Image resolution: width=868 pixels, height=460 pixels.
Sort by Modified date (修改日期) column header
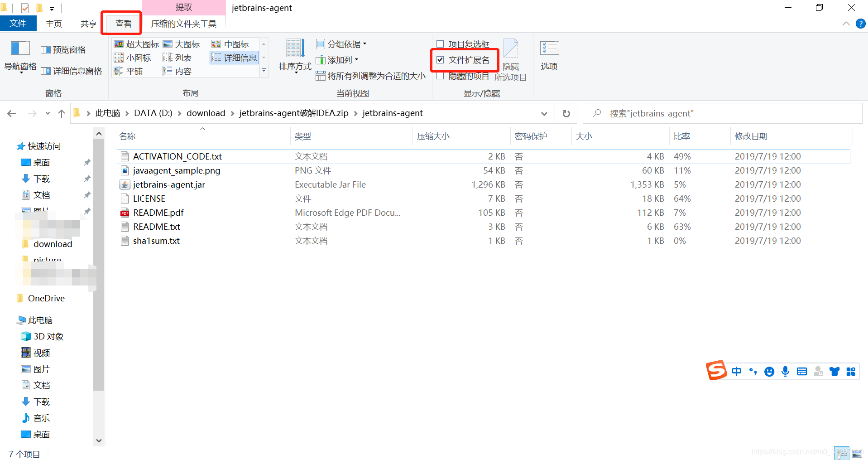click(x=791, y=136)
